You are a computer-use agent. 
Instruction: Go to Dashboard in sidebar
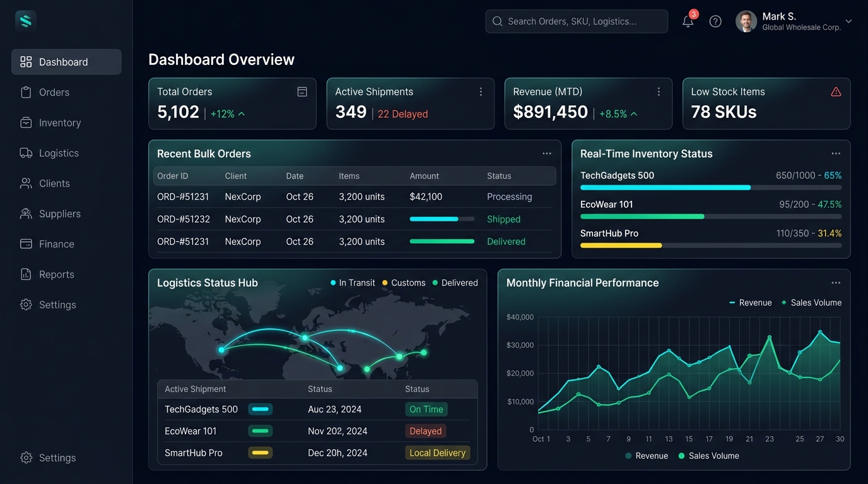[66, 62]
